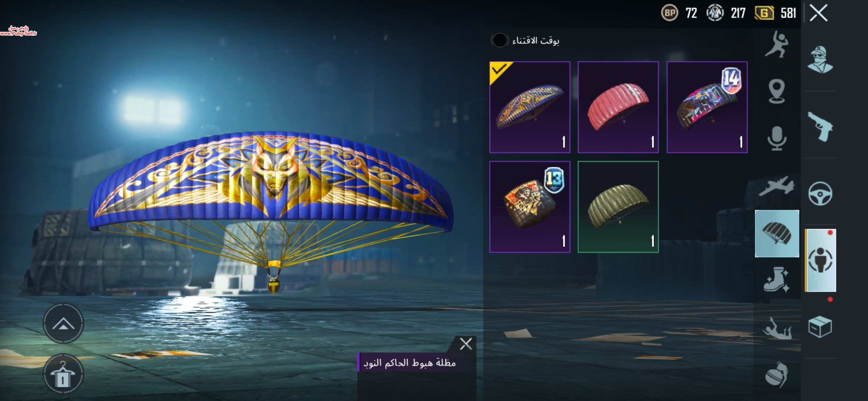This screenshot has width=868, height=401.
Task: Open the crate box inventory tab
Action: (820, 327)
